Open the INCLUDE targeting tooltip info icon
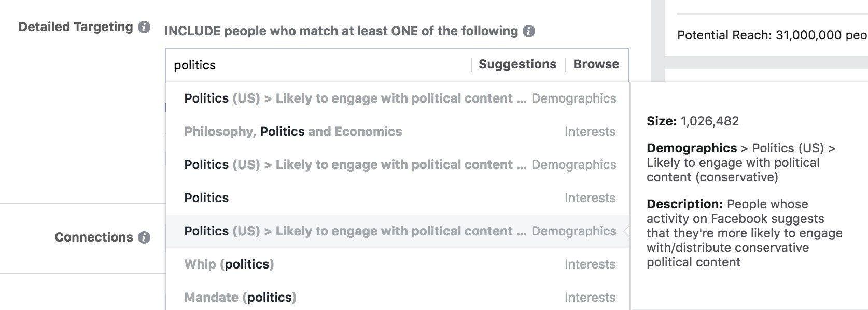The height and width of the screenshot is (310, 868). click(529, 31)
